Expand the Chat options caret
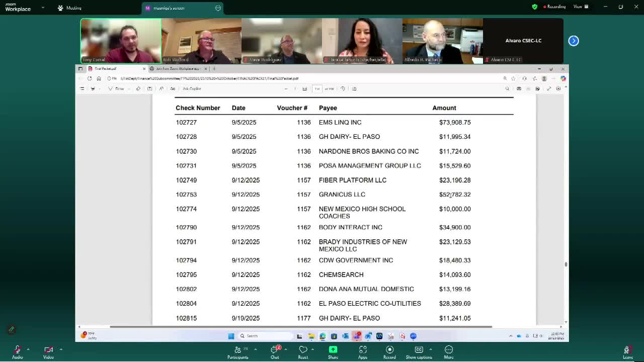644x362 pixels. pyautogui.click(x=286, y=349)
